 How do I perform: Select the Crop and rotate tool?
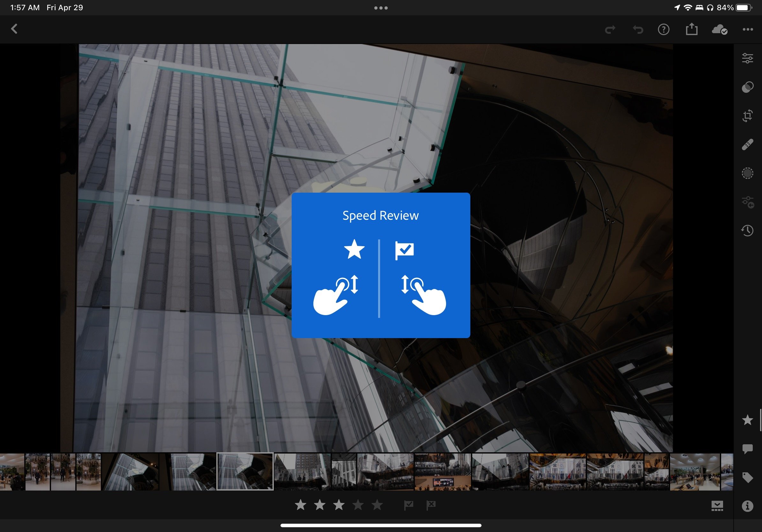coord(747,116)
